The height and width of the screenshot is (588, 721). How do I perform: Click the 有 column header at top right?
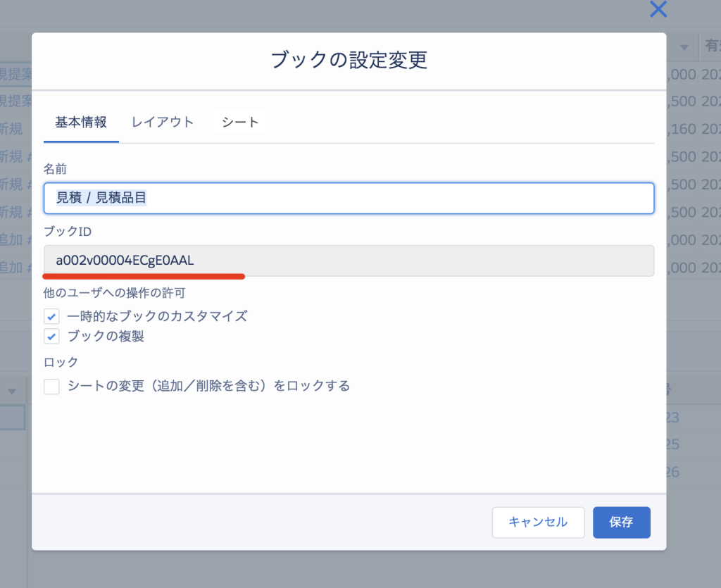(x=708, y=47)
